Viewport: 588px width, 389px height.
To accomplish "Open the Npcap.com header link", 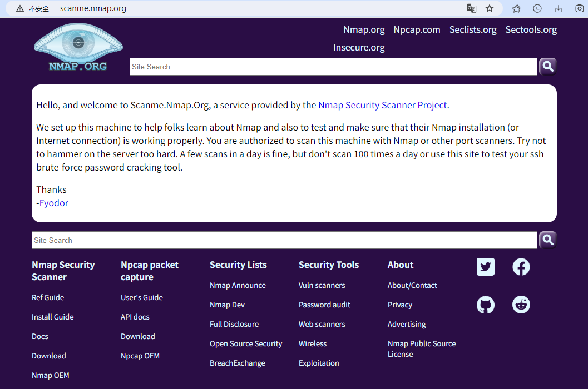I will [417, 29].
